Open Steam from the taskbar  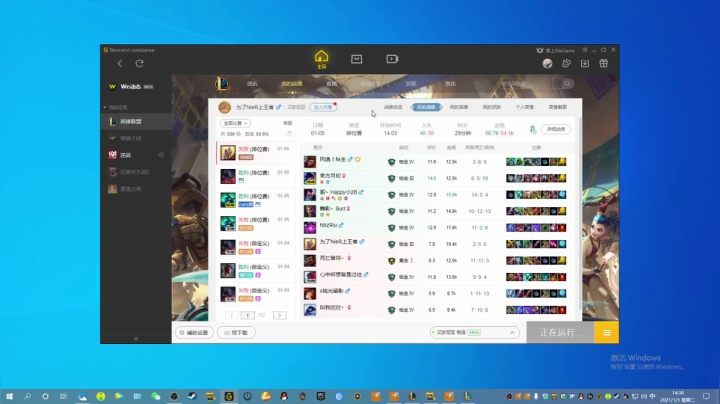click(192, 396)
